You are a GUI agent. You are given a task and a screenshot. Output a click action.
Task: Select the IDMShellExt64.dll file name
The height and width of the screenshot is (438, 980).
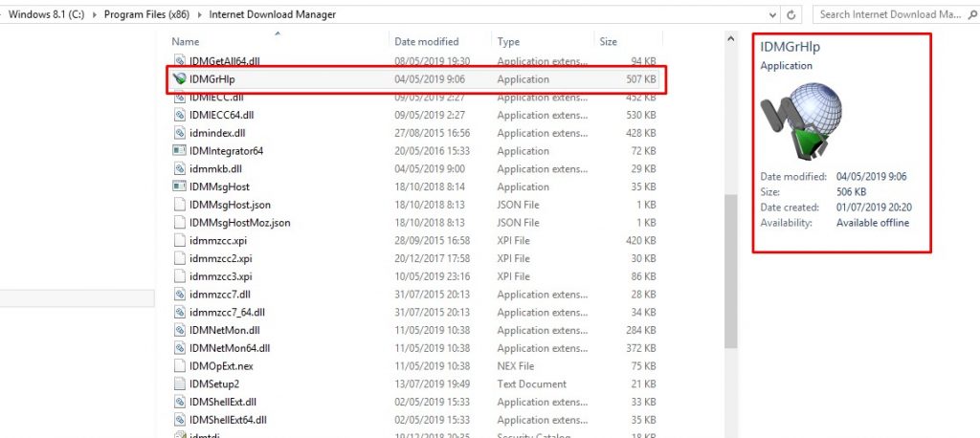pyautogui.click(x=229, y=420)
